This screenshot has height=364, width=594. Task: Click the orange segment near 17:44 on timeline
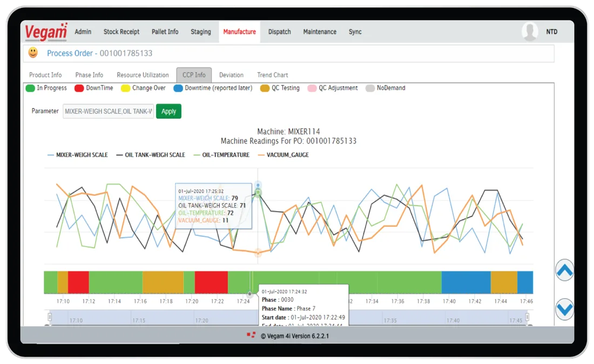[x=504, y=282]
